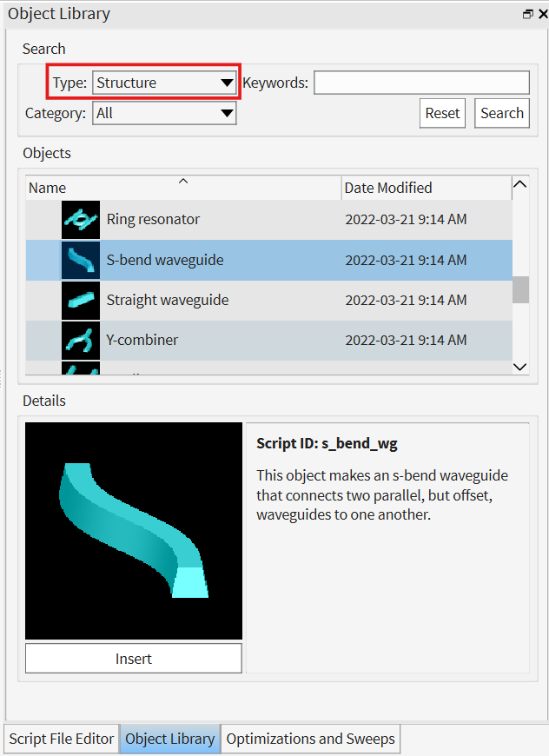Select the Ring resonator row
Image resolution: width=549 pixels, height=756 pixels.
(269, 219)
